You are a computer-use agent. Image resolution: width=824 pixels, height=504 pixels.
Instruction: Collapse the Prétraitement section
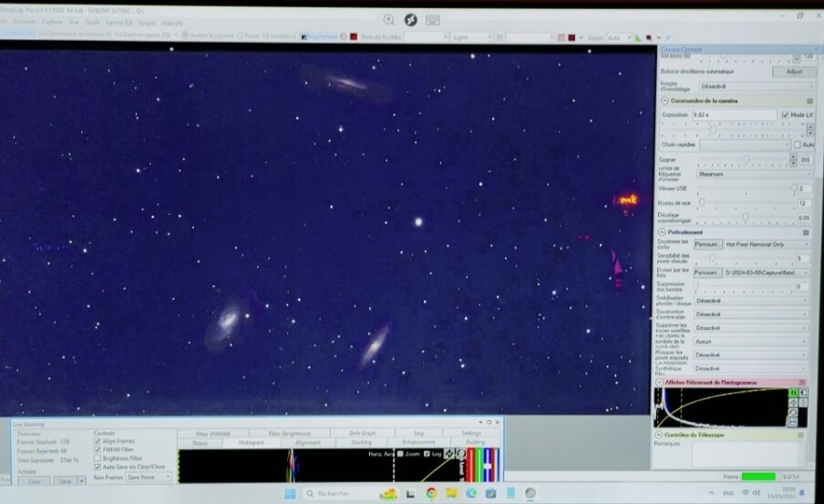tap(662, 232)
